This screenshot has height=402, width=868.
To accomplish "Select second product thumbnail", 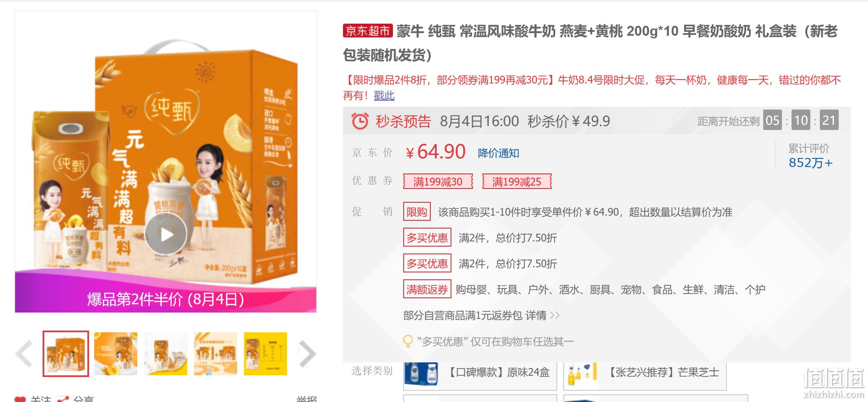I will coord(116,354).
